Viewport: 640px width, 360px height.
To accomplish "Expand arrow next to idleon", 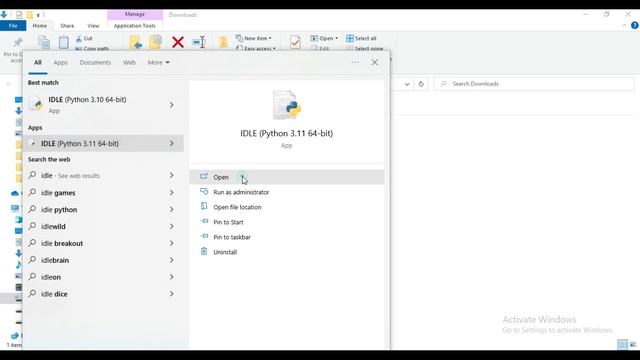I will (x=172, y=277).
